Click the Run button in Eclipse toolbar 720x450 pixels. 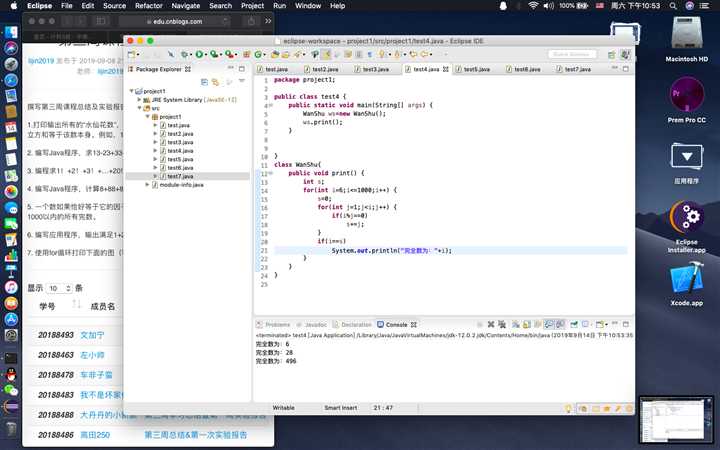[x=199, y=54]
